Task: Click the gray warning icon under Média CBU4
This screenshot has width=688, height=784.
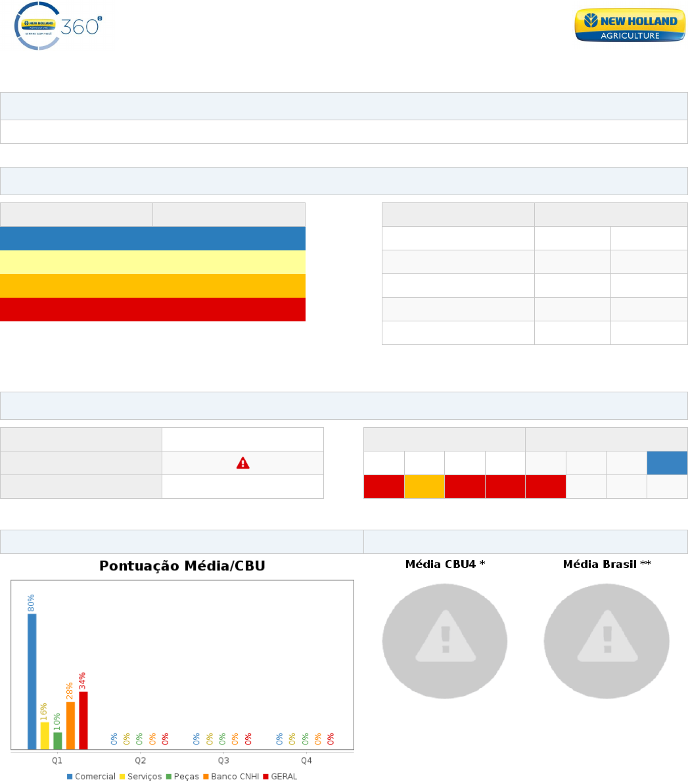Action: (x=445, y=641)
